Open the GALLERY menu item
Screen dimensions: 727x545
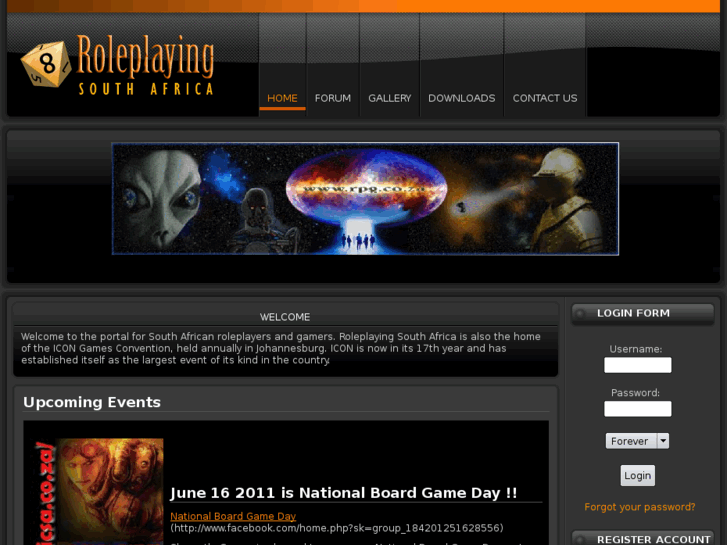[389, 98]
